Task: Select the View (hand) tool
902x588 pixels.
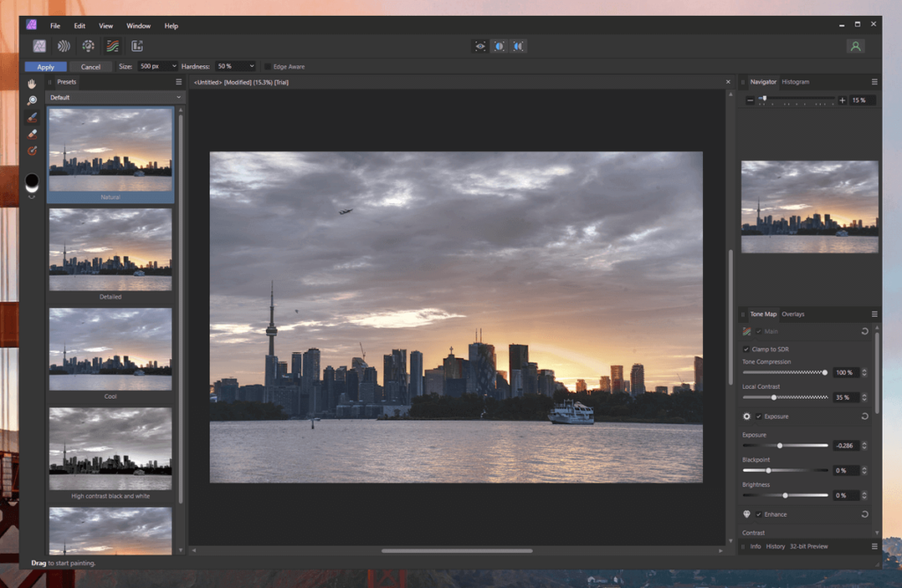Action: click(x=32, y=84)
